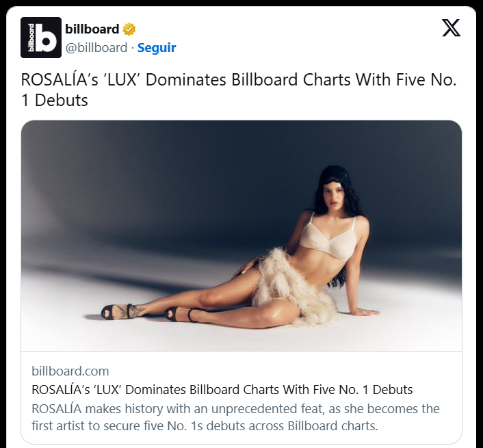Click the gold verified badge

129,29
